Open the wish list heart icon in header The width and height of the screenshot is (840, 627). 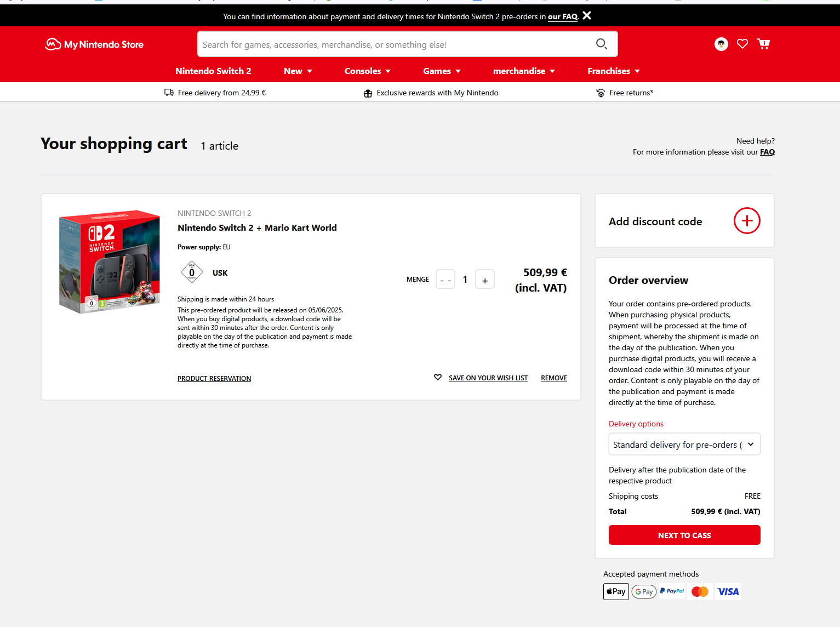point(742,44)
